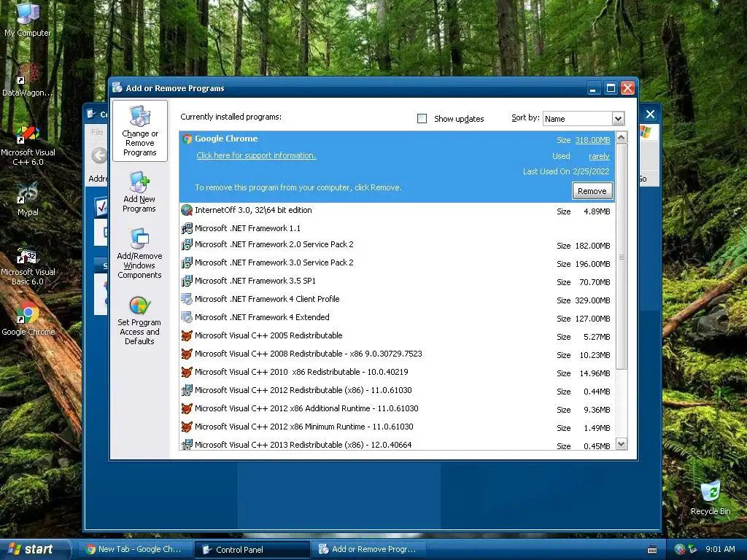Click the Microsoft .NET Framework 1.1 icon
Screen dimensions: 747x560
click(x=187, y=228)
